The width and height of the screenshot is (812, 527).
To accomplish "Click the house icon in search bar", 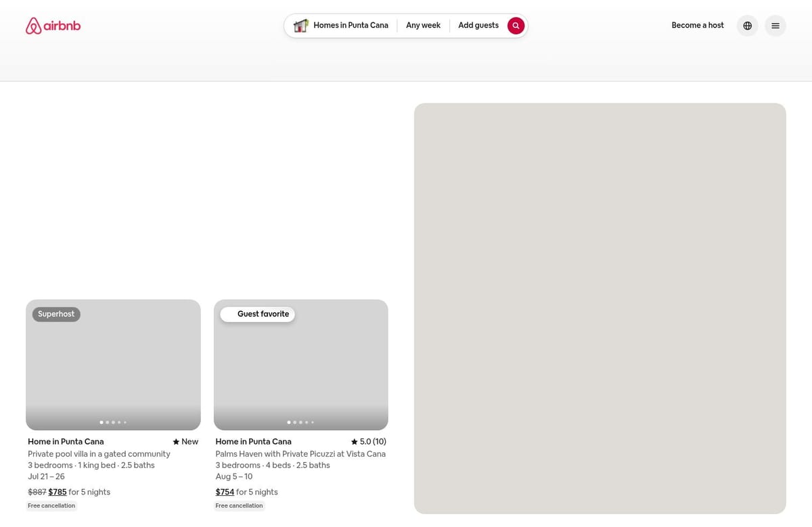I will pyautogui.click(x=300, y=26).
